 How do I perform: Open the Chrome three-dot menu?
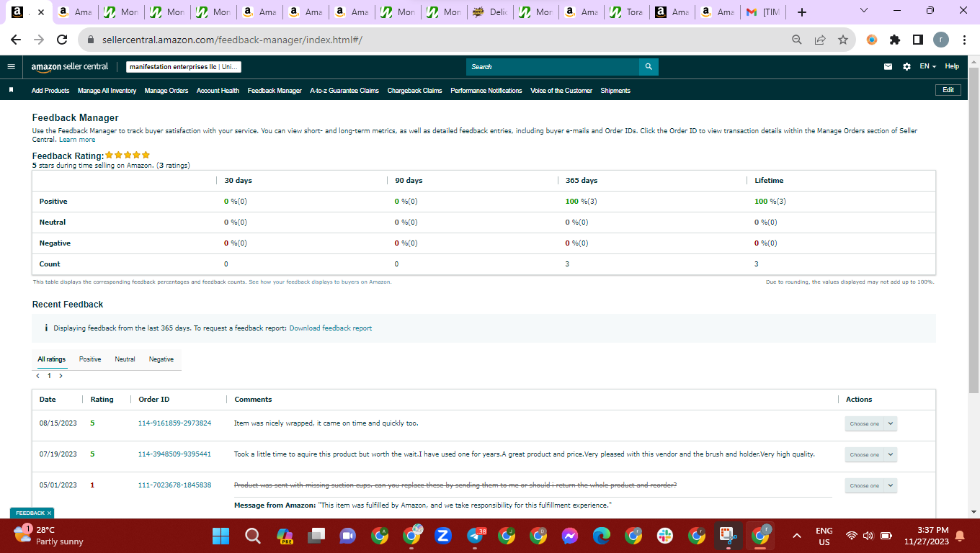coord(964,40)
